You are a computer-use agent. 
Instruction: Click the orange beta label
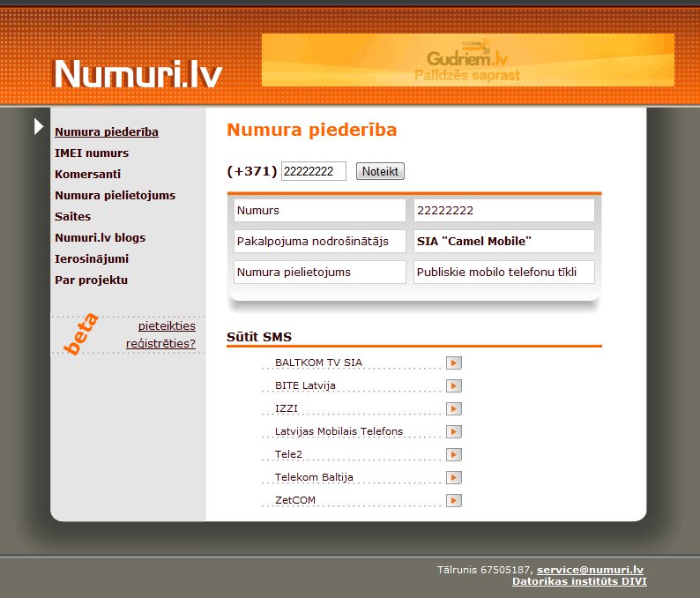(x=81, y=333)
